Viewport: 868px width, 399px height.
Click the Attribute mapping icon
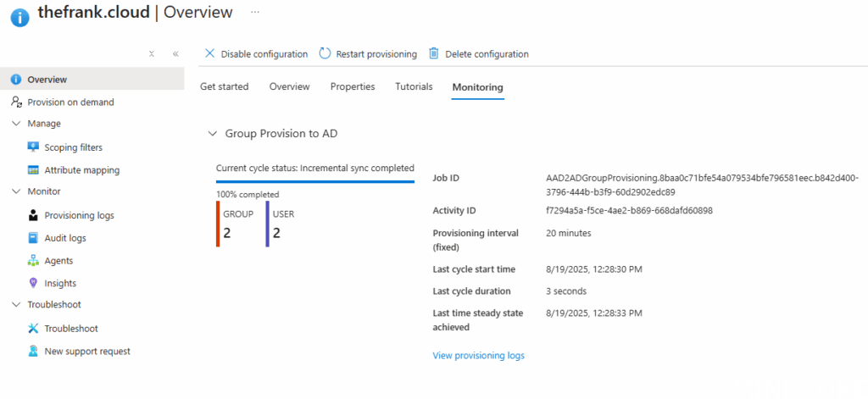click(33, 170)
